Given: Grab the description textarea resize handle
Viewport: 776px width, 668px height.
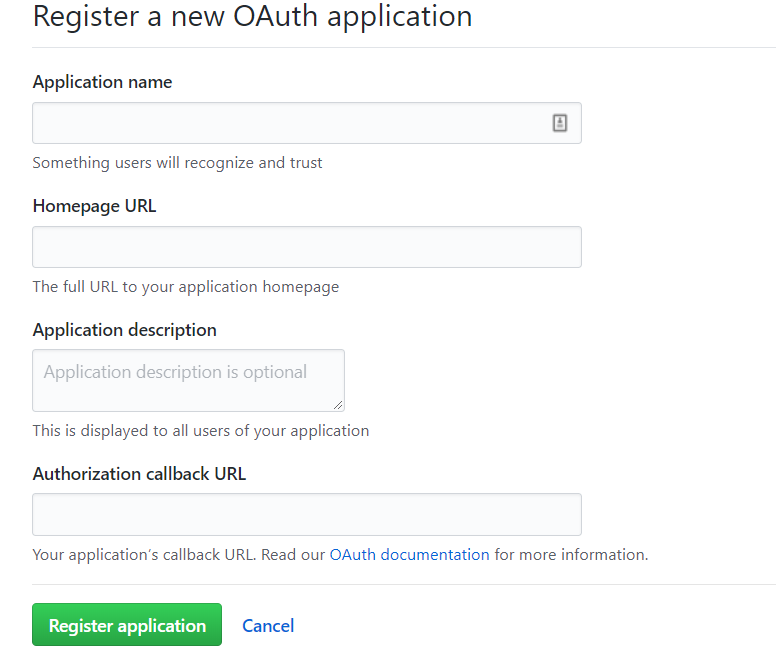Looking at the screenshot, I should coord(339,405).
